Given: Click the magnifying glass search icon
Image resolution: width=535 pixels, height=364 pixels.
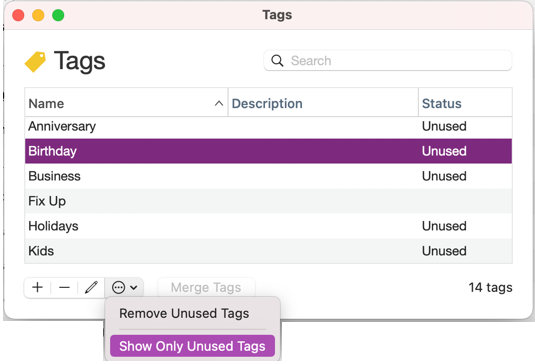Looking at the screenshot, I should click(x=277, y=61).
